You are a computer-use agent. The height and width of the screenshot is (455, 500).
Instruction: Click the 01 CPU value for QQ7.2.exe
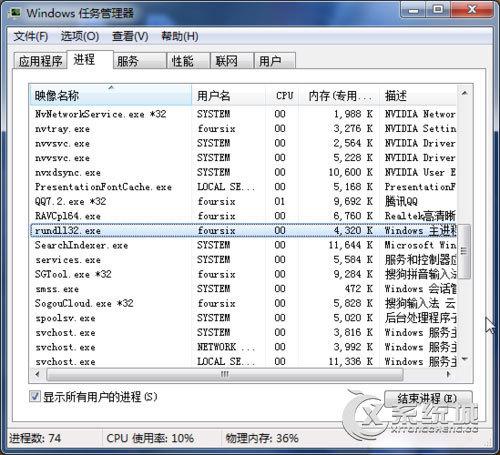280,202
